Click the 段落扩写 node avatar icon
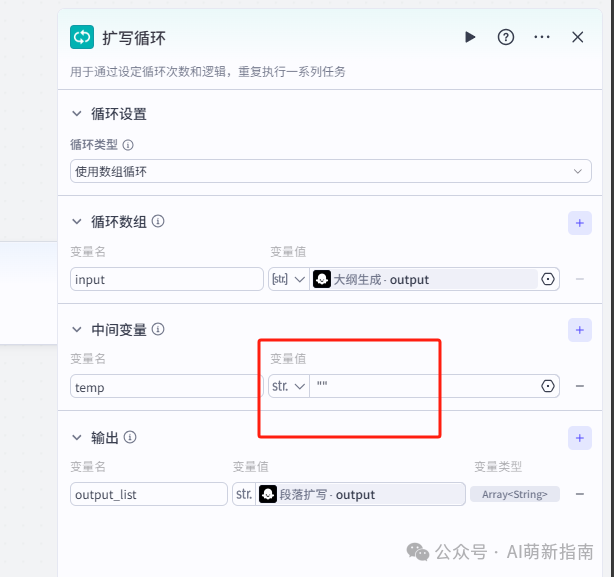Screen dimensions: 614x577 coord(268,494)
